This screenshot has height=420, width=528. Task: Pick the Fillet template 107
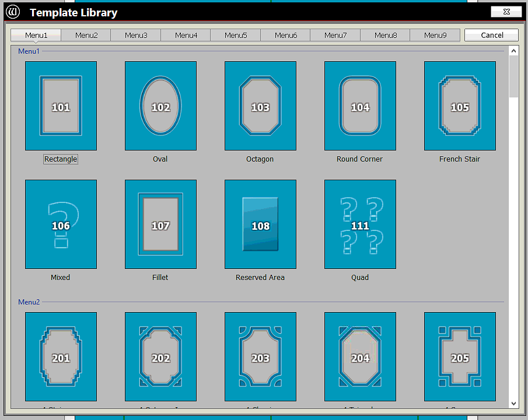(160, 225)
